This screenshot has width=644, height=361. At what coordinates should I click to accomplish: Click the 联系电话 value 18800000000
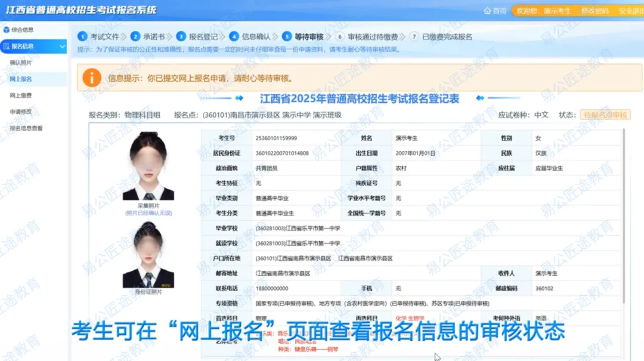pos(272,288)
